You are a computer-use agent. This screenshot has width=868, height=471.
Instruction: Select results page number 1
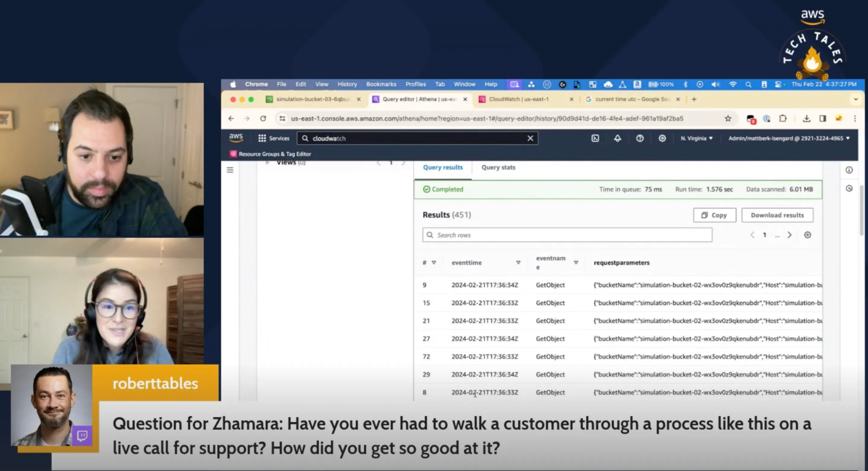pos(764,235)
